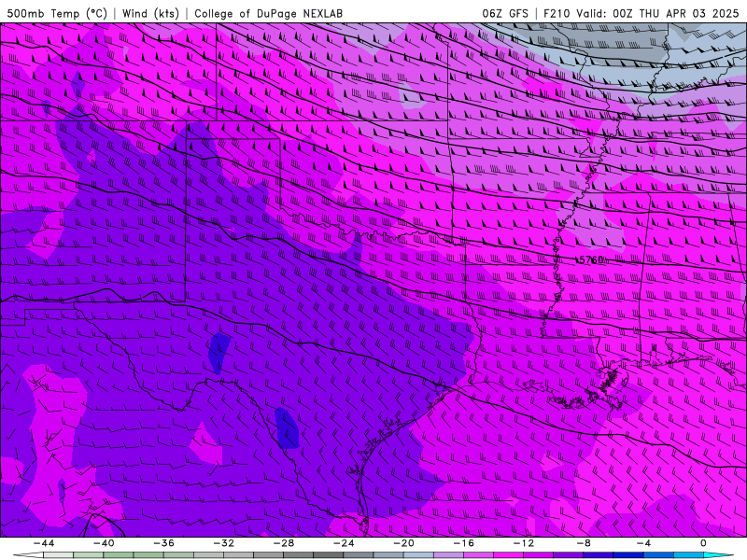
Task: Click the -44 legend value
Action: pyautogui.click(x=44, y=543)
